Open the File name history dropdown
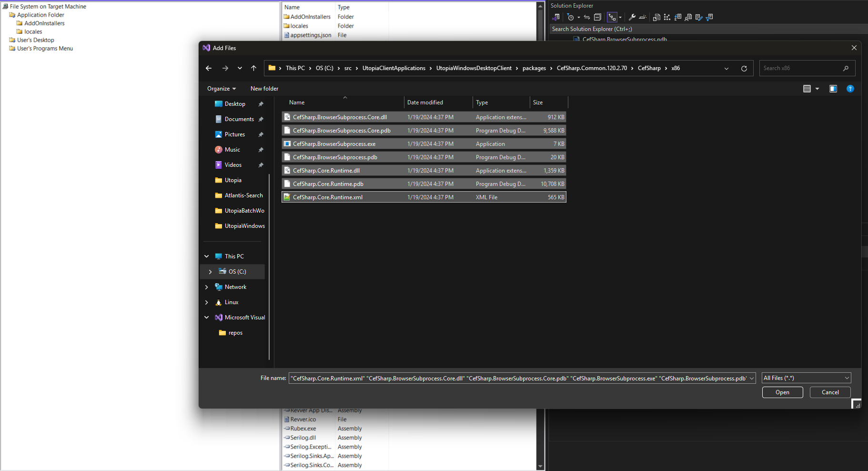The image size is (868, 471). (x=752, y=379)
